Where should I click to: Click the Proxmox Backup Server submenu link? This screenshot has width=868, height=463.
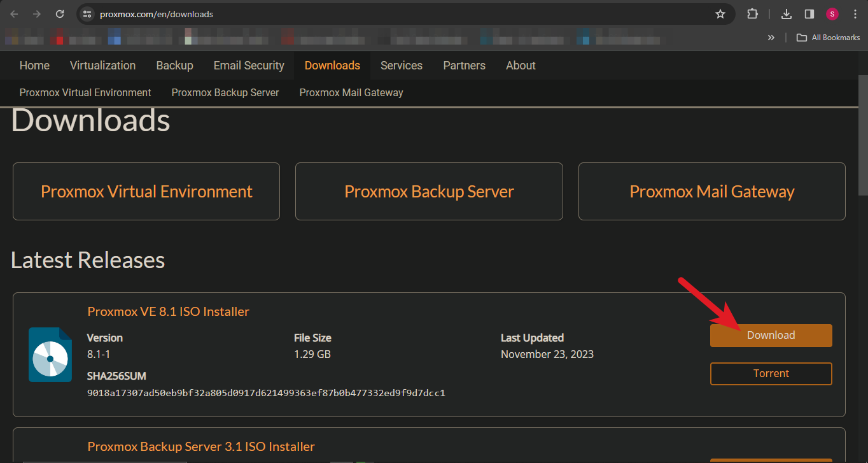point(225,93)
